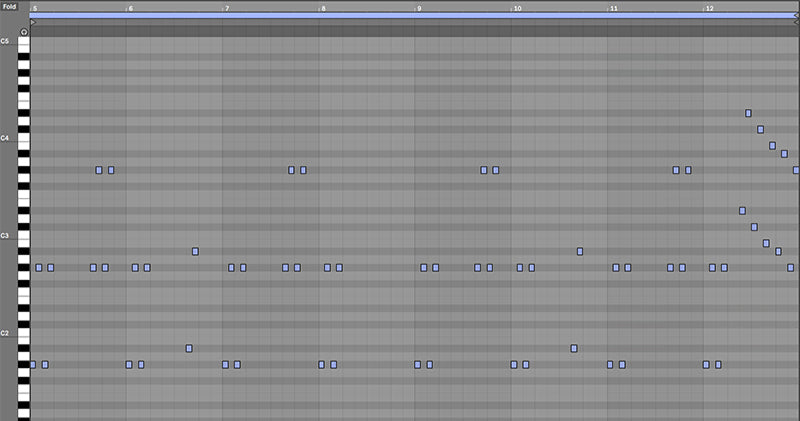Click bar 6 in the beat ruler
Image resolution: width=800 pixels, height=421 pixels.
(130, 9)
